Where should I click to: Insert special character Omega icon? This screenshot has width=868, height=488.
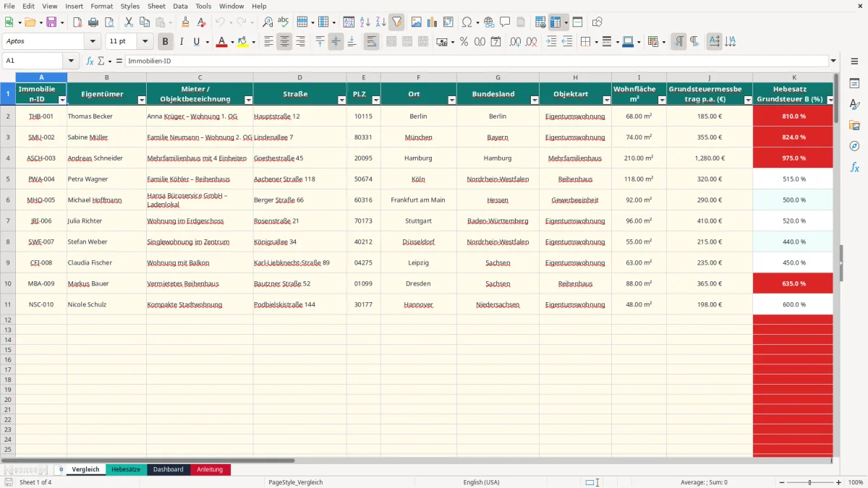point(467,22)
